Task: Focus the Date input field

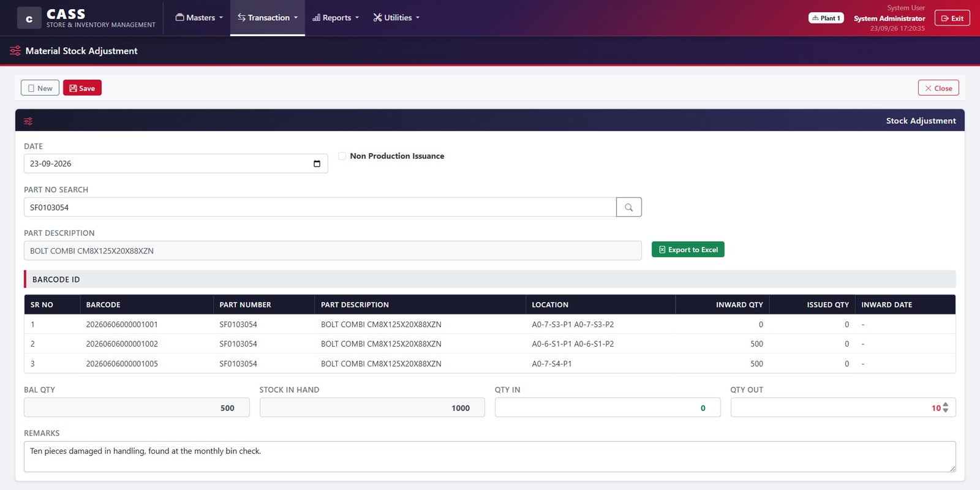Action: [x=176, y=164]
